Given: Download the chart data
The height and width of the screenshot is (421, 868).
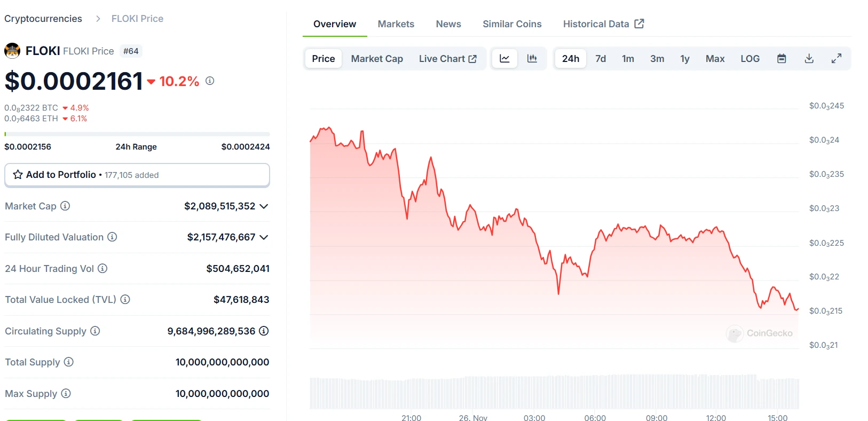Looking at the screenshot, I should click(x=809, y=58).
